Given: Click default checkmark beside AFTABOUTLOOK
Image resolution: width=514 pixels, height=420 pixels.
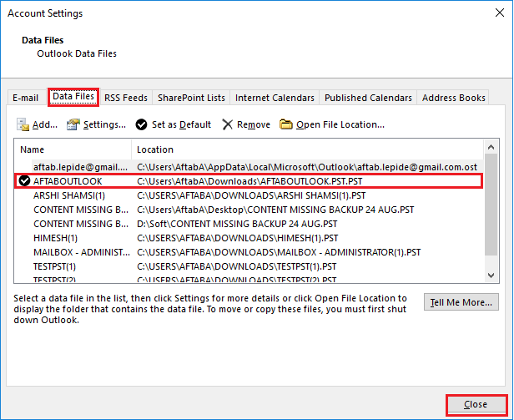Looking at the screenshot, I should [24, 181].
